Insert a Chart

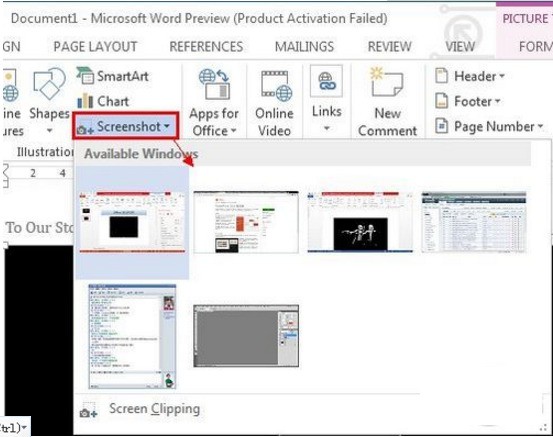coord(103,101)
